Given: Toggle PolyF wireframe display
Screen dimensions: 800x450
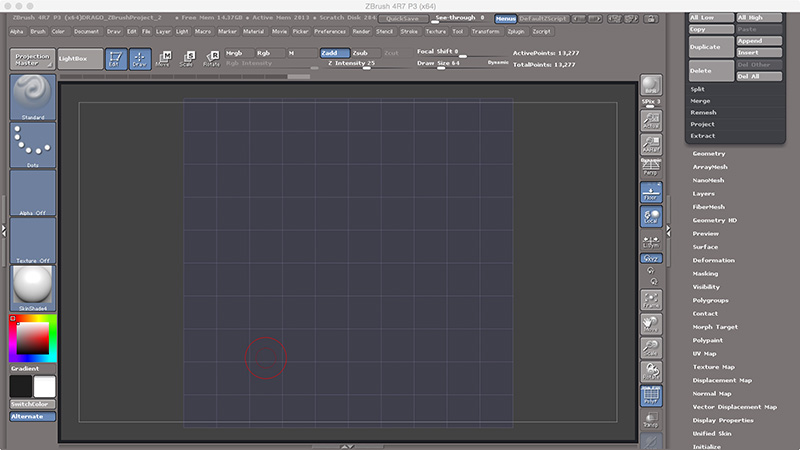Looking at the screenshot, I should pyautogui.click(x=651, y=396).
